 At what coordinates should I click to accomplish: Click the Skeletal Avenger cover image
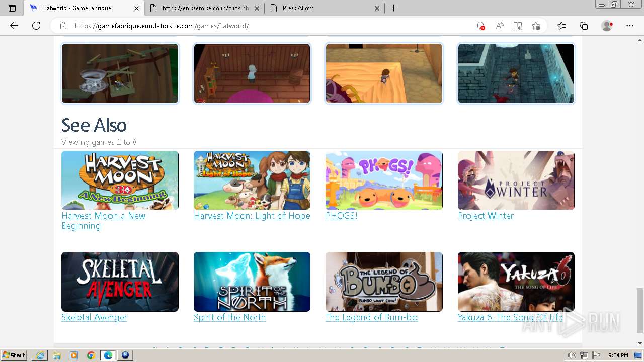(x=120, y=282)
